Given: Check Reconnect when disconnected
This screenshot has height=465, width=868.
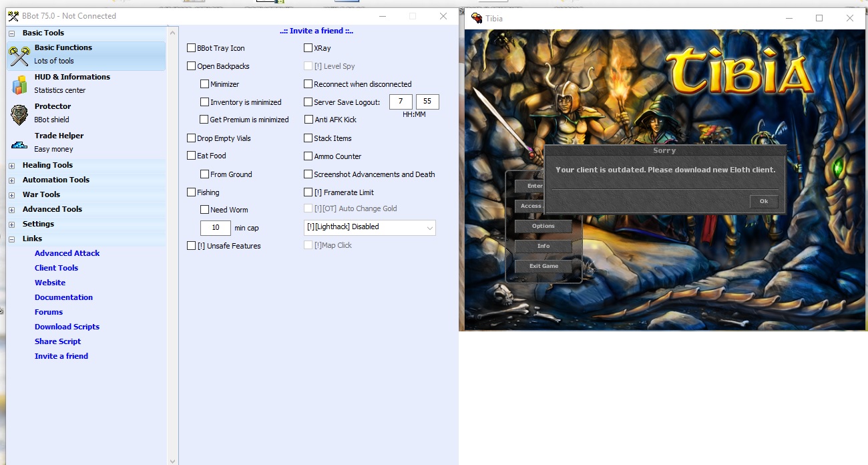Looking at the screenshot, I should [x=308, y=84].
